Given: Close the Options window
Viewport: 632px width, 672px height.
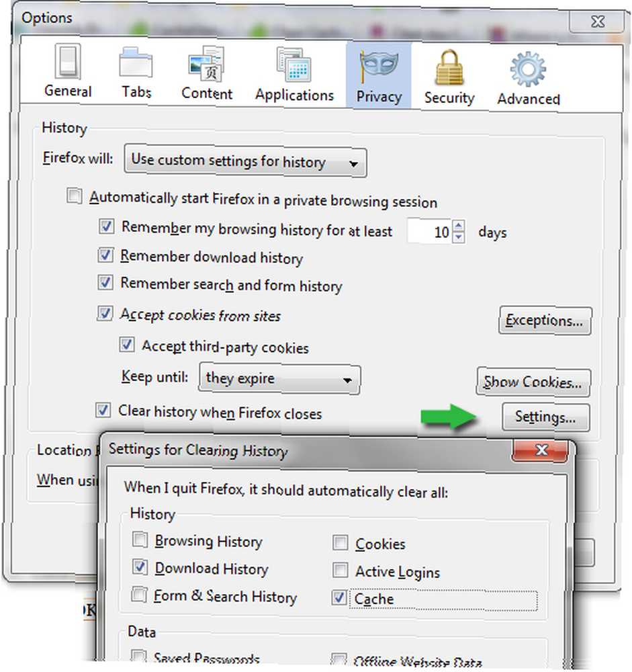Looking at the screenshot, I should click(x=597, y=22).
